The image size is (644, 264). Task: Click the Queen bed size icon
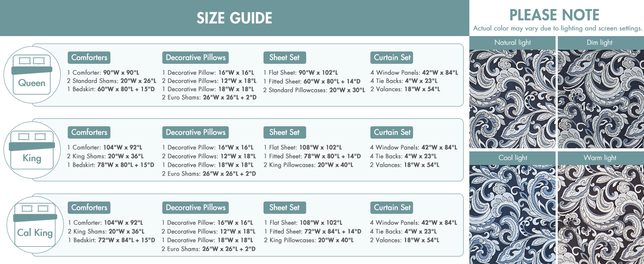point(32,75)
